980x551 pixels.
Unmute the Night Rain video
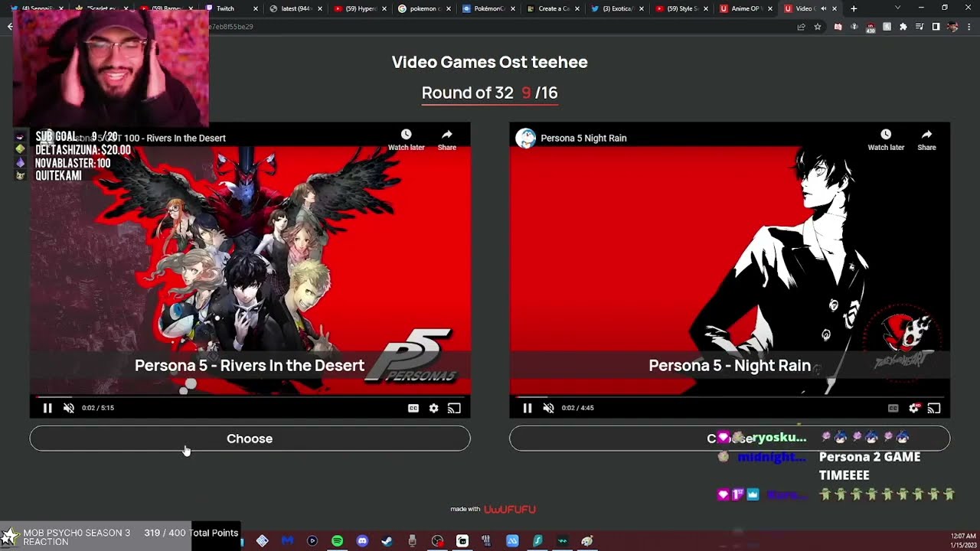coord(548,408)
